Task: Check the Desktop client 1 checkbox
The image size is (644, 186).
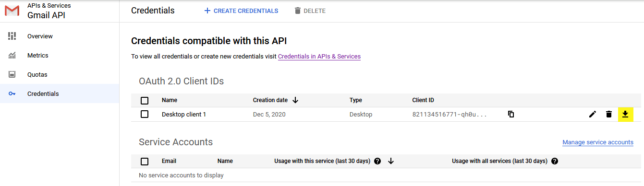Action: coord(145,114)
